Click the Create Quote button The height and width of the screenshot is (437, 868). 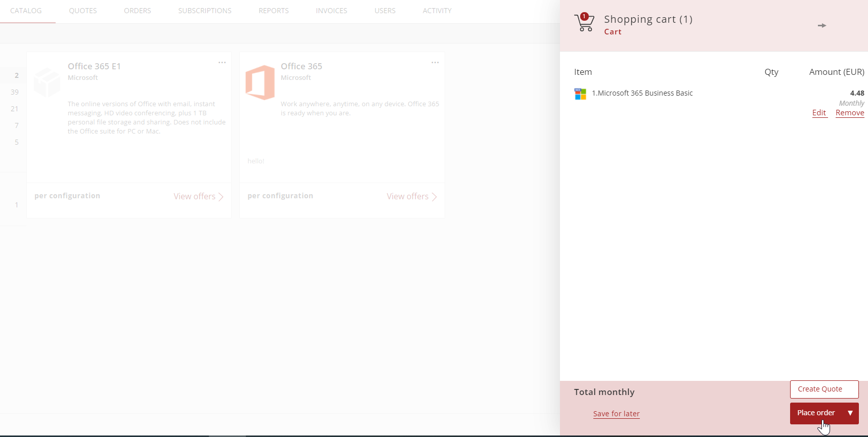point(824,389)
